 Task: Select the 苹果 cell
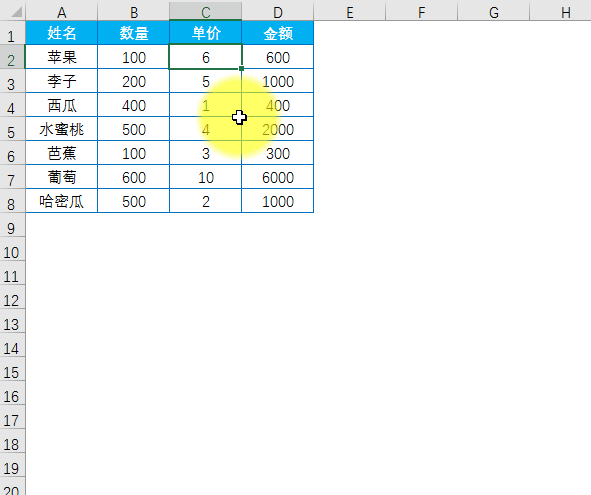tap(61, 57)
